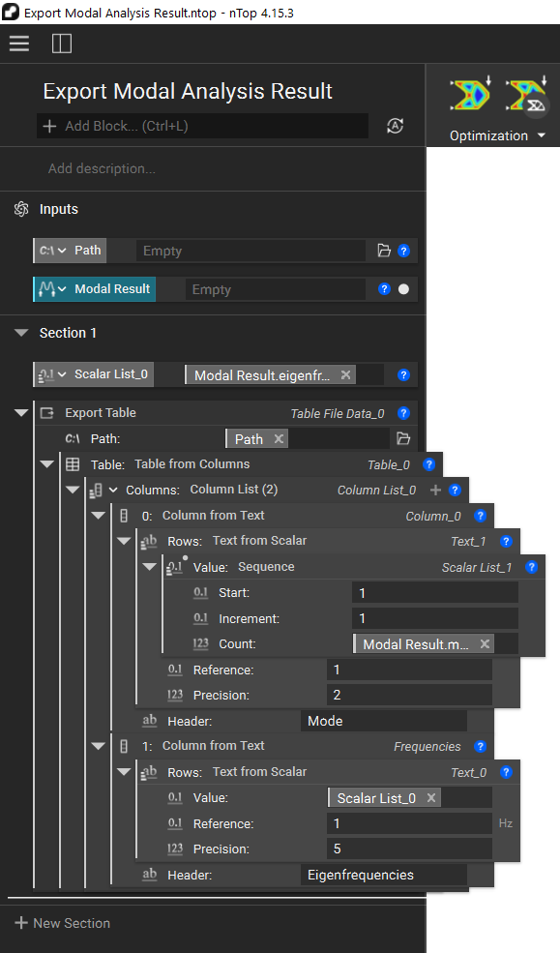Image resolution: width=560 pixels, height=953 pixels.
Task: Add item with Column List plus icon
Action: pyautogui.click(x=435, y=490)
